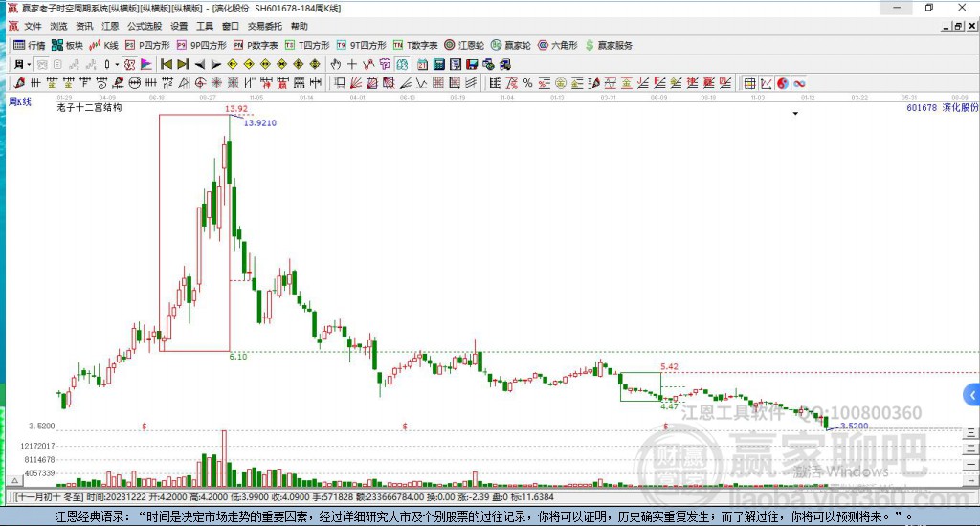Viewport: 980px width, 526px height.
Task: Click the percent sign drawing tool
Action: (527, 83)
